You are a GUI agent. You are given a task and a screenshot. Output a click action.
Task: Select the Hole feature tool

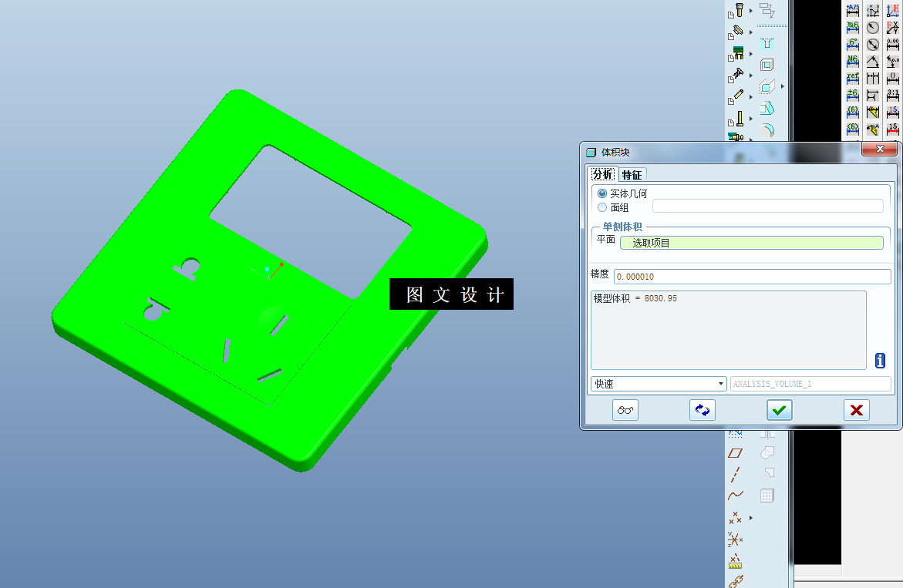click(767, 44)
